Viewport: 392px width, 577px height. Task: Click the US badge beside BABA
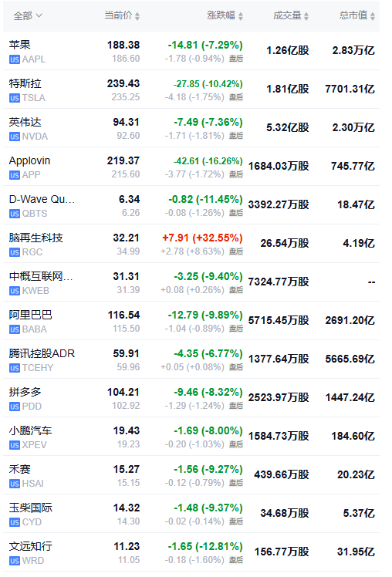[x=15, y=329]
